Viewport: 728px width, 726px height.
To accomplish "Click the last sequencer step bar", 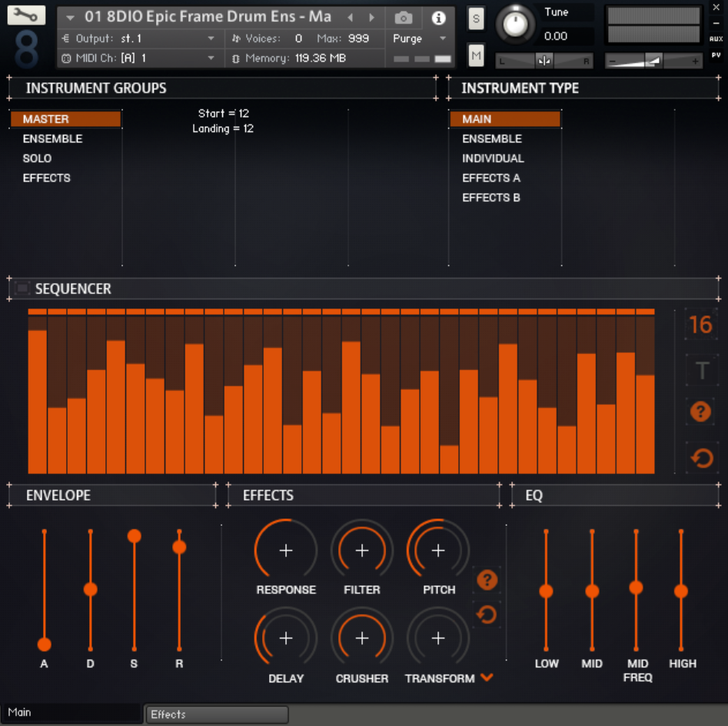I will click(645, 424).
